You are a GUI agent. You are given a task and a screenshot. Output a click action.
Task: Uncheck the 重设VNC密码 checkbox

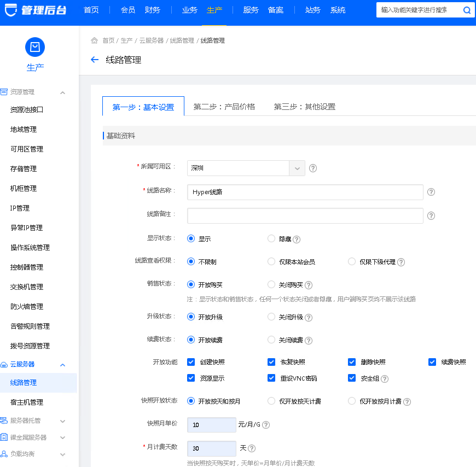(x=271, y=378)
